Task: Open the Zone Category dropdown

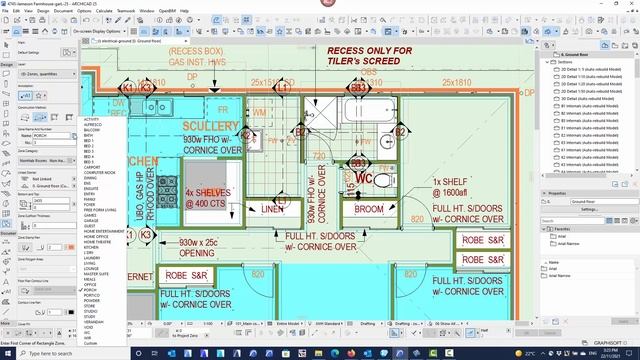Action: [x=48, y=161]
